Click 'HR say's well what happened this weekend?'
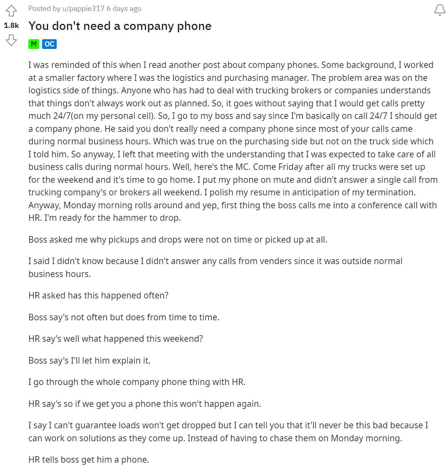Image resolution: width=448 pixels, height=476 pixels. pos(116,338)
